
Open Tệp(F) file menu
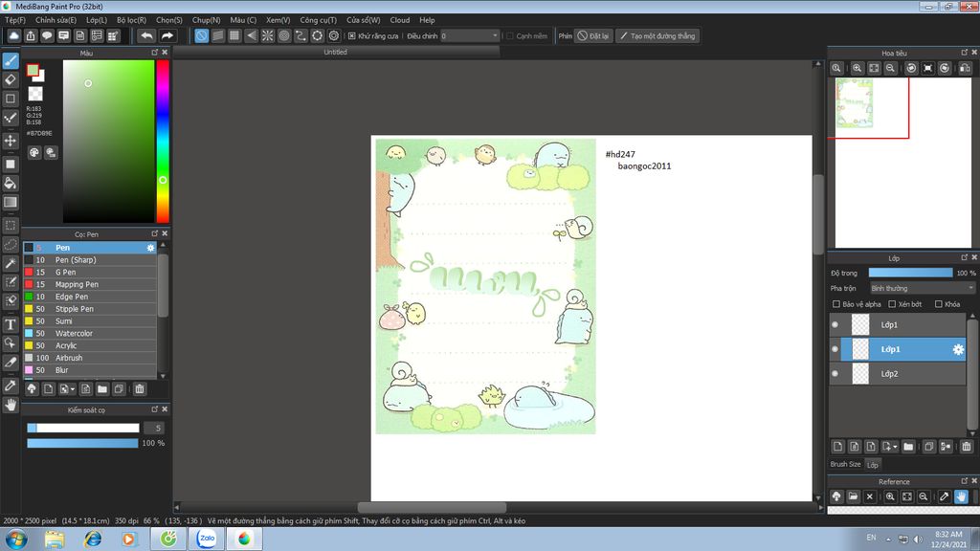point(15,20)
